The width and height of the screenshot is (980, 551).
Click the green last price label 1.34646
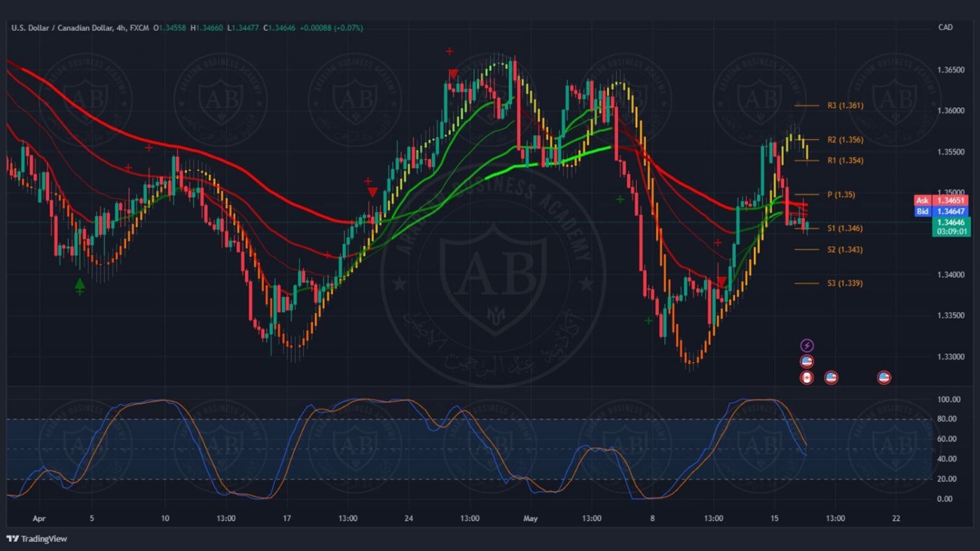[951, 223]
